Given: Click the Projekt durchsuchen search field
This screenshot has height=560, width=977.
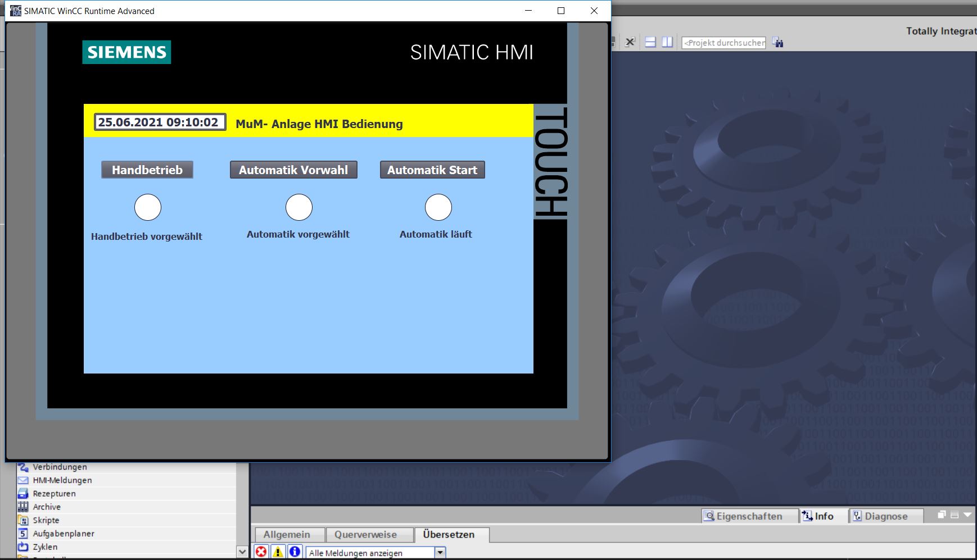Looking at the screenshot, I should (x=723, y=43).
